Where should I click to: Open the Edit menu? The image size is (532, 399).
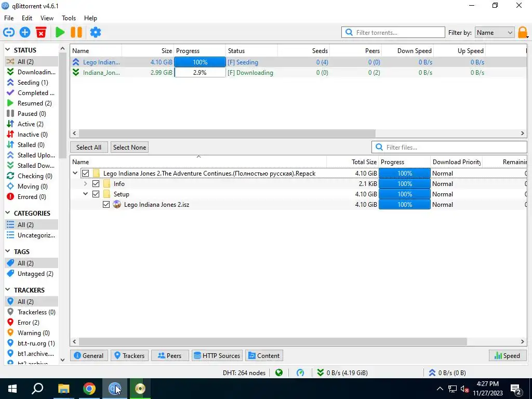point(27,18)
